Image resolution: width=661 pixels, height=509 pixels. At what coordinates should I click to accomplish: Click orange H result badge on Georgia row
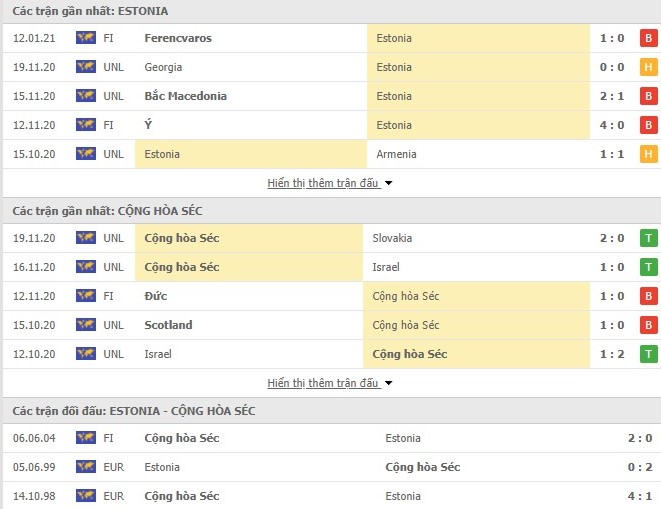(648, 67)
